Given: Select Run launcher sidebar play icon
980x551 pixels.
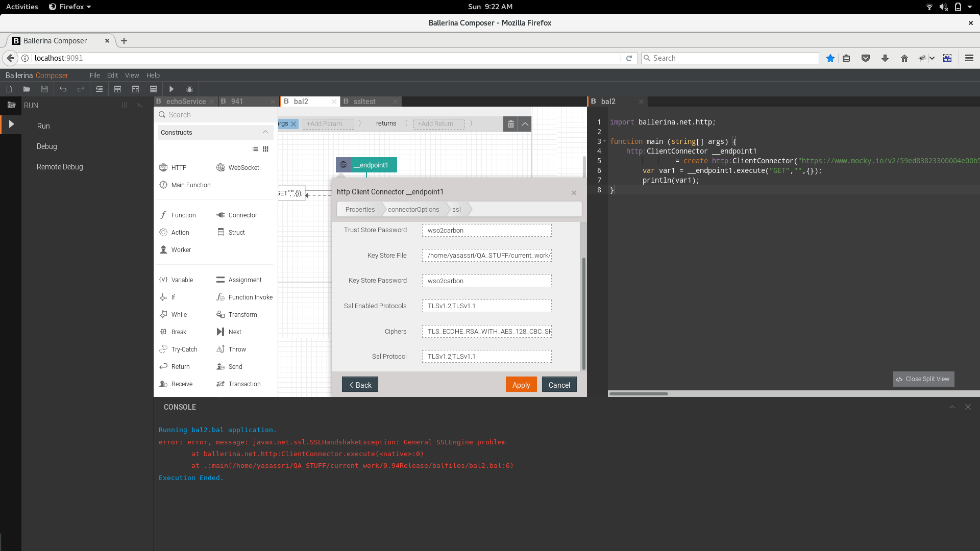Looking at the screenshot, I should tap(11, 124).
